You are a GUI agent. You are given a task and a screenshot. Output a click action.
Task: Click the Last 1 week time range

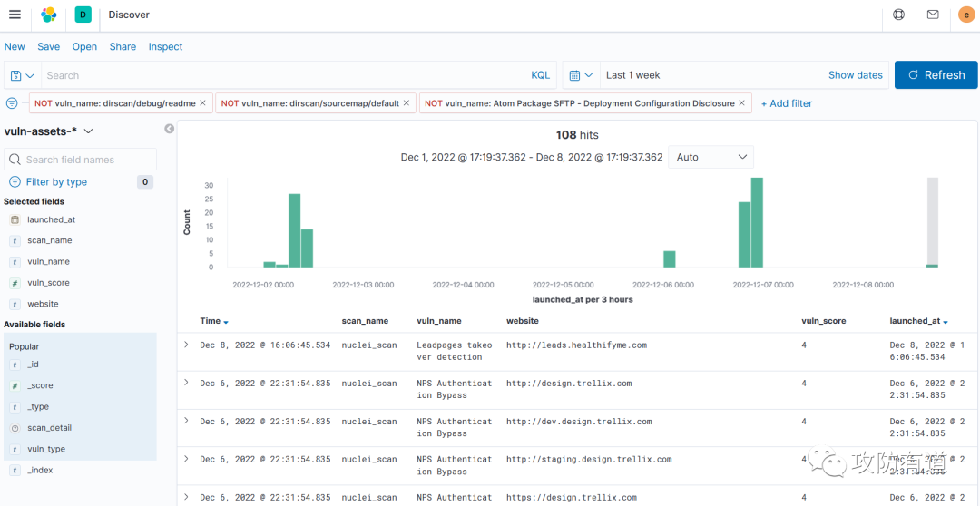633,75
